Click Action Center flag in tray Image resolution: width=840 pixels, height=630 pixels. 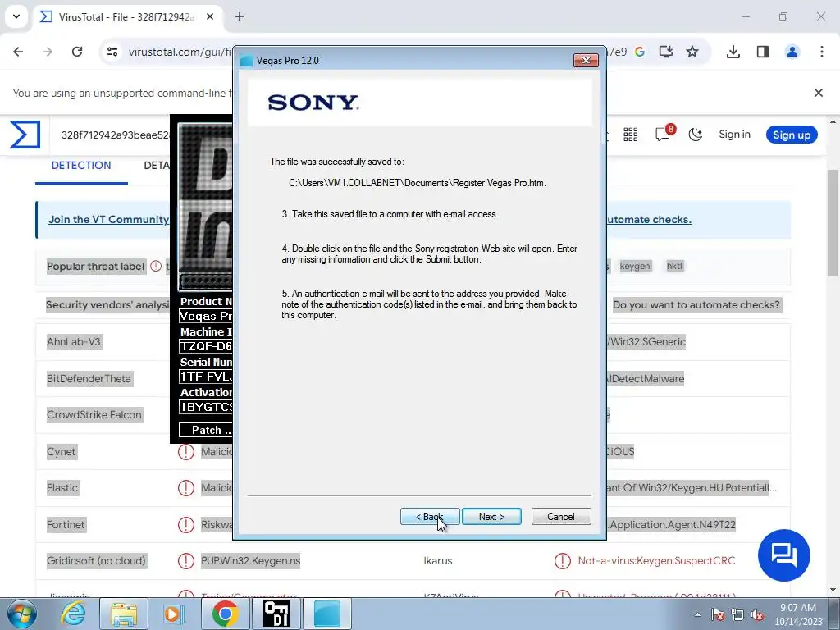[717, 614]
